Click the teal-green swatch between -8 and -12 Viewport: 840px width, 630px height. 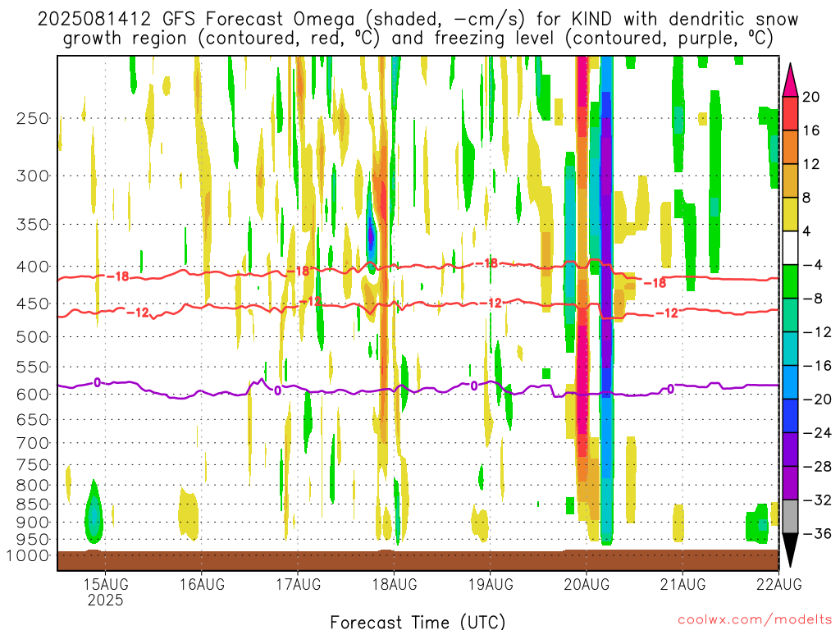790,316
